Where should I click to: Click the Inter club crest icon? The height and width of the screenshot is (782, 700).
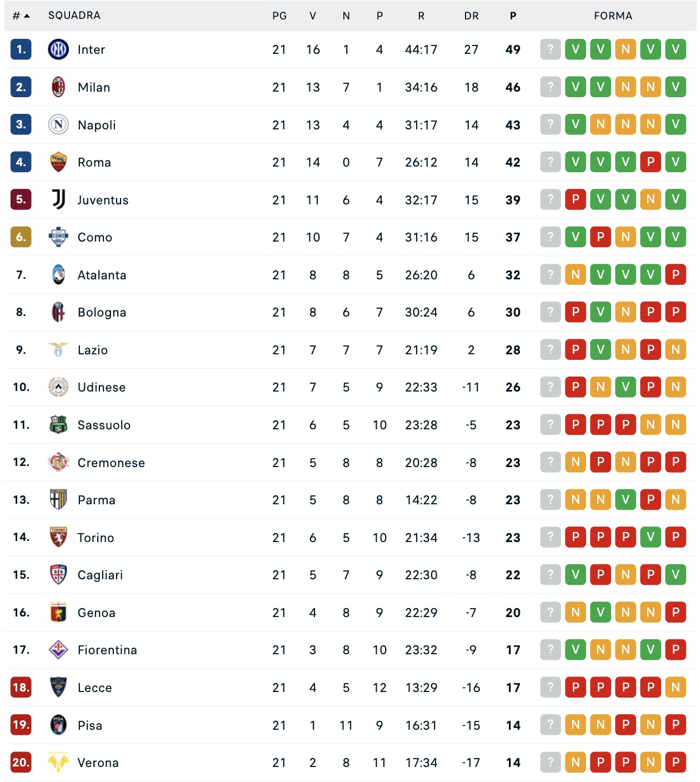click(x=58, y=49)
